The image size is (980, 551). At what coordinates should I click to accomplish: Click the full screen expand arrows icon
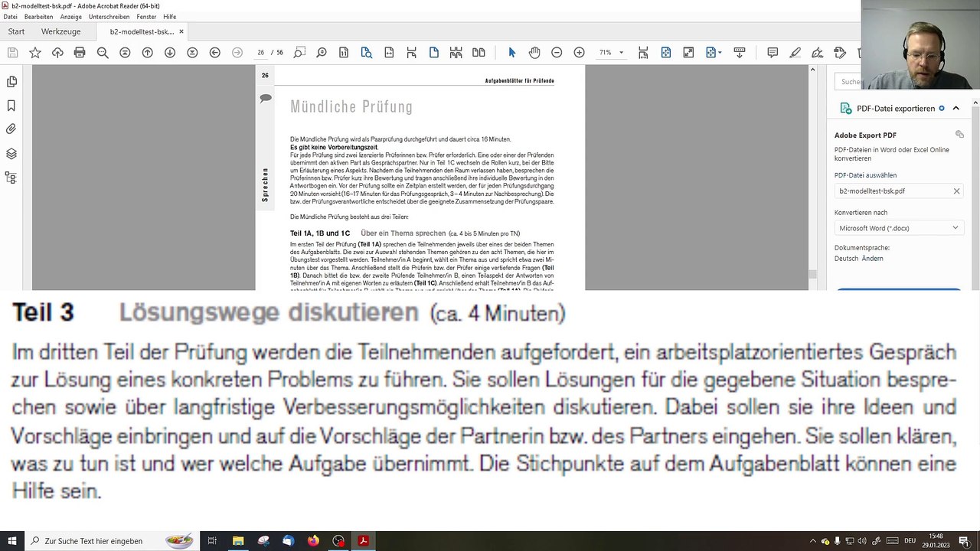(x=688, y=52)
